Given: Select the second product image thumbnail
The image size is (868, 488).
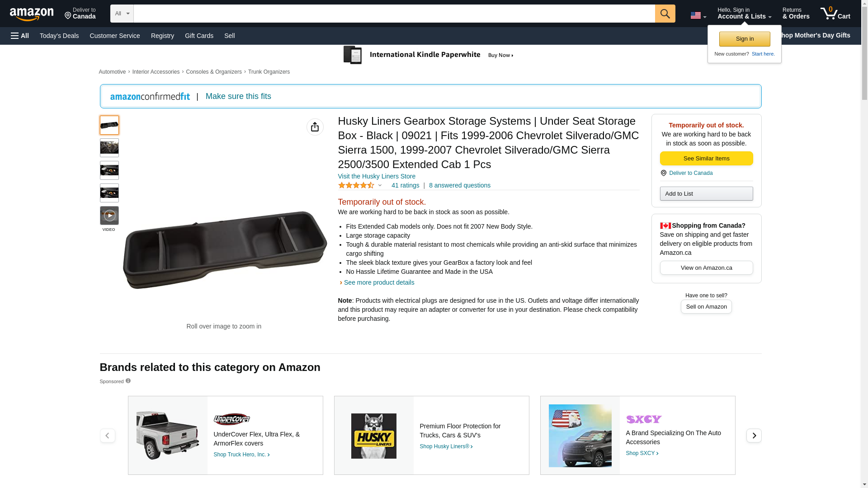Looking at the screenshot, I should point(109,148).
